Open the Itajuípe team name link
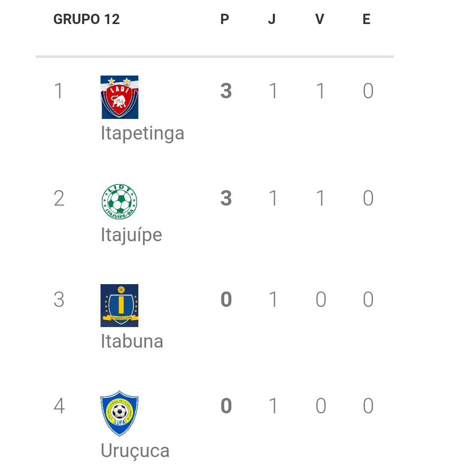464x476 pixels. coord(131,235)
